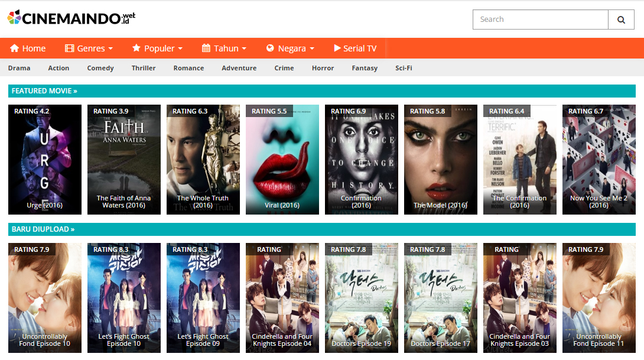Select the Sci-Fi genre link
Image resolution: width=644 pixels, height=360 pixels.
tap(404, 68)
